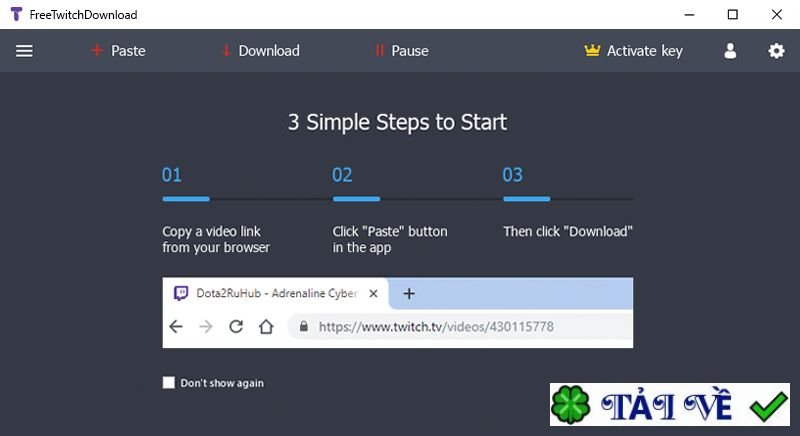Tick the Don't show again checkbox
This screenshot has width=800, height=436.
coord(168,382)
